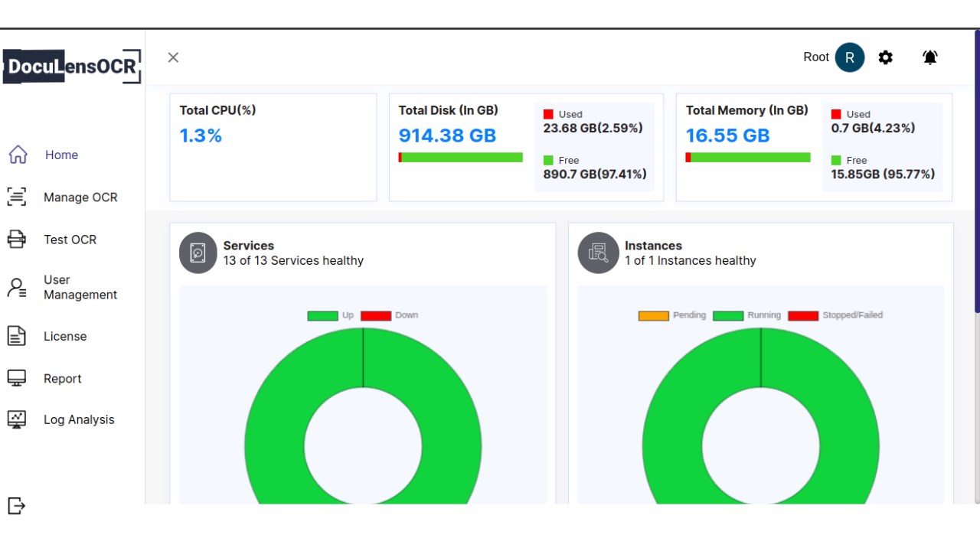Toggle the Down legend in Services chart
The height and width of the screenshot is (551, 980).
click(x=390, y=315)
